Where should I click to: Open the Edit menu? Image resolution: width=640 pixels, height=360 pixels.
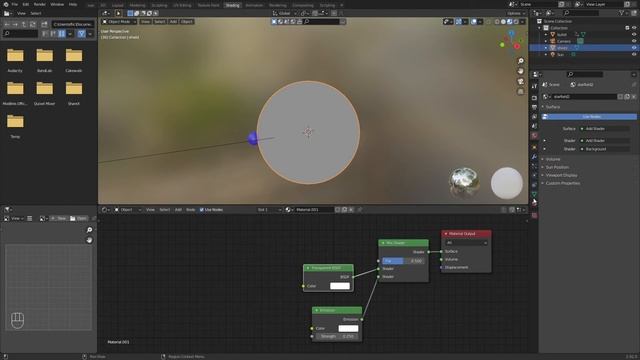pos(26,4)
